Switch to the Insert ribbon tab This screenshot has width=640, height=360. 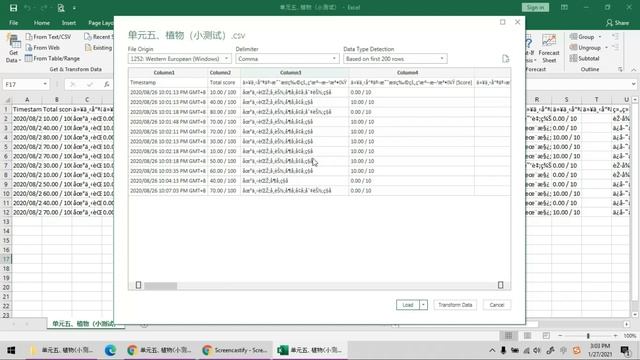(69, 23)
